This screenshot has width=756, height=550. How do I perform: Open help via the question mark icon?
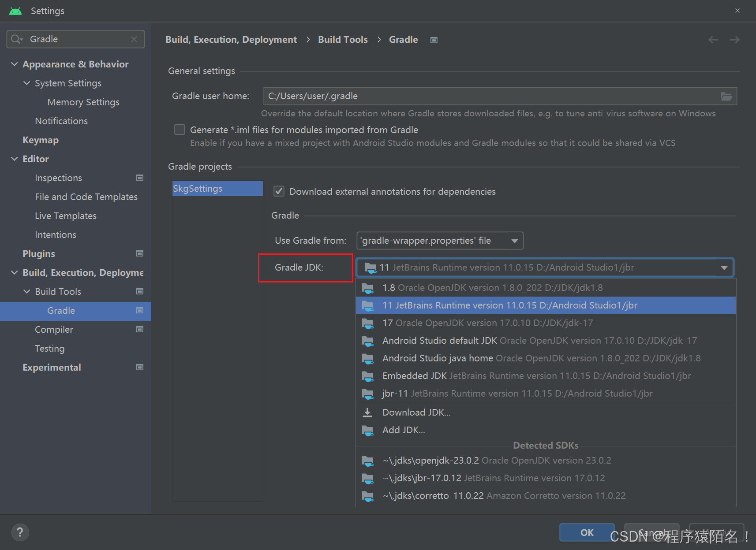point(20,532)
